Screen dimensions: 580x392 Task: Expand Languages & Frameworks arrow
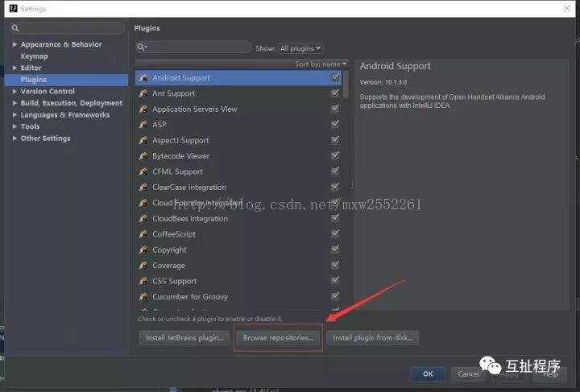coord(14,115)
